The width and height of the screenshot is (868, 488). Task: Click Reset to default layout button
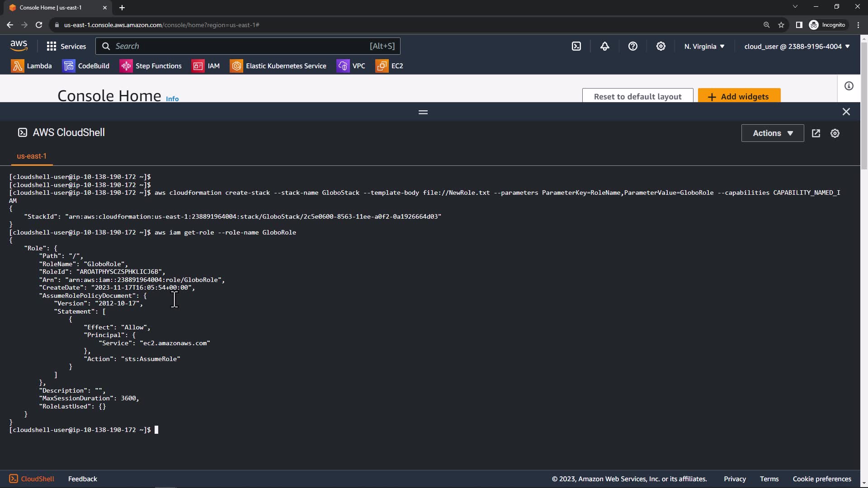(637, 96)
